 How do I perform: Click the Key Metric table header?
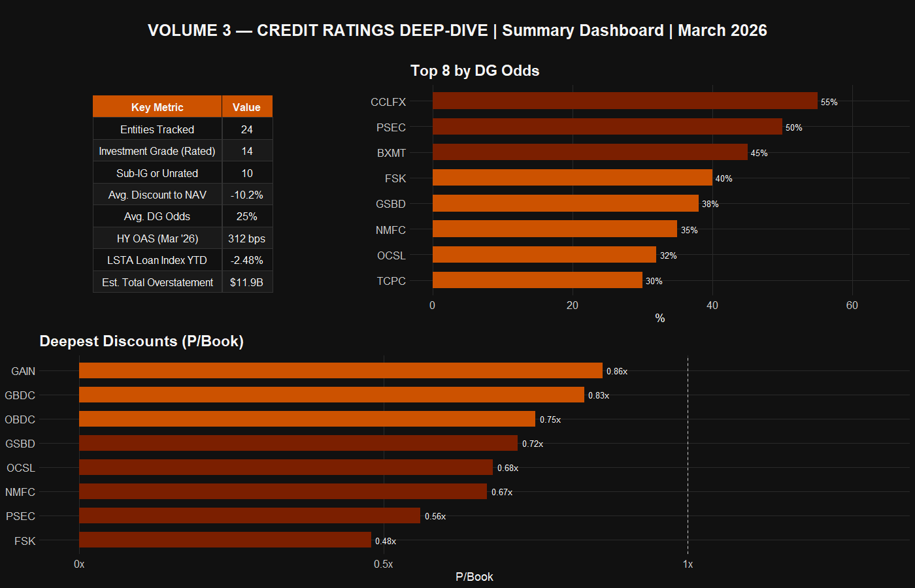[x=157, y=107]
